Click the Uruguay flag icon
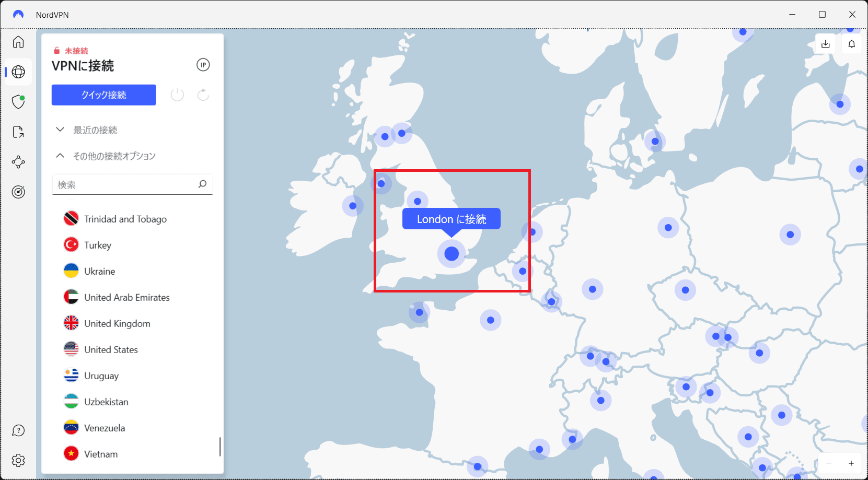Viewport: 868px width, 480px height. [71, 376]
